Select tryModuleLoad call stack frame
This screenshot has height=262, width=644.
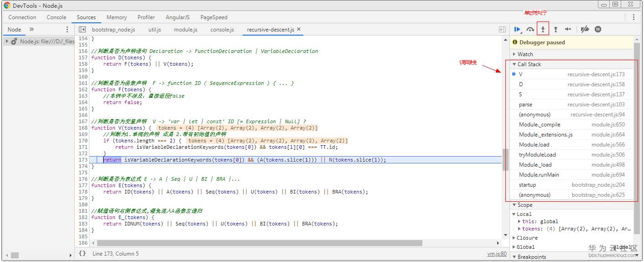(572, 155)
